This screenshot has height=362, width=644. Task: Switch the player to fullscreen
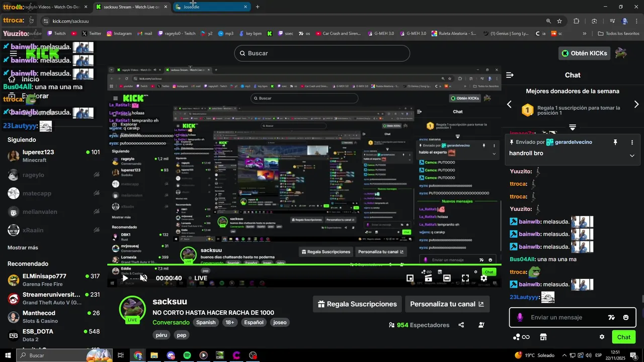pos(465,278)
